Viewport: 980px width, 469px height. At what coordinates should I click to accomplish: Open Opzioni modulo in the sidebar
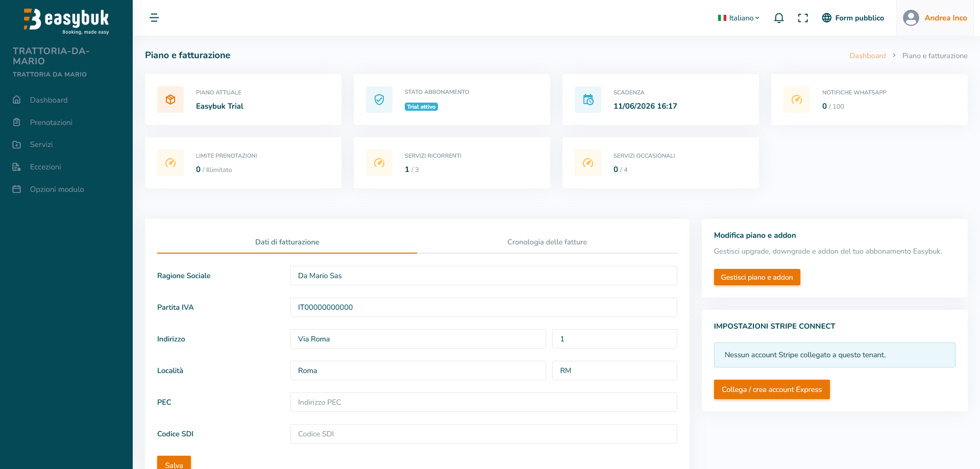tap(57, 189)
